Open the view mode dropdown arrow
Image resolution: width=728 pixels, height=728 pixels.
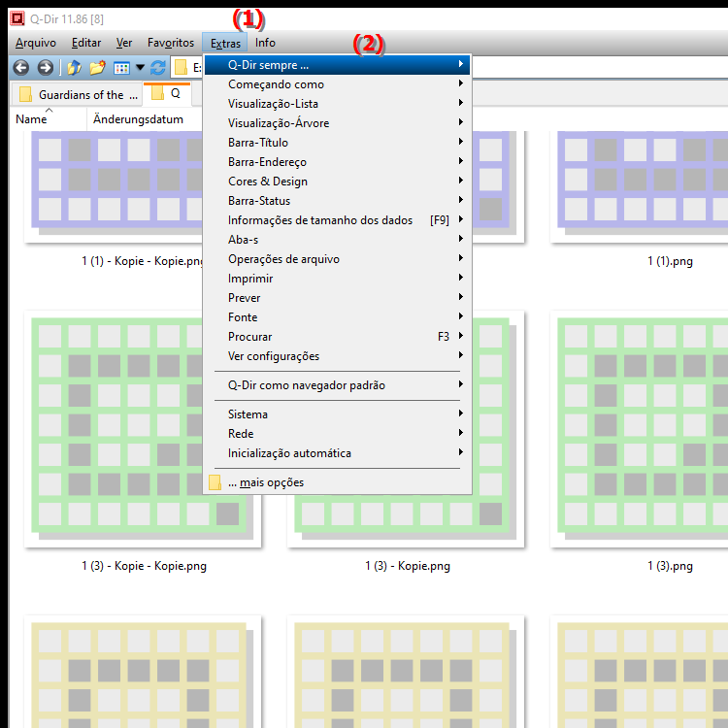140,68
